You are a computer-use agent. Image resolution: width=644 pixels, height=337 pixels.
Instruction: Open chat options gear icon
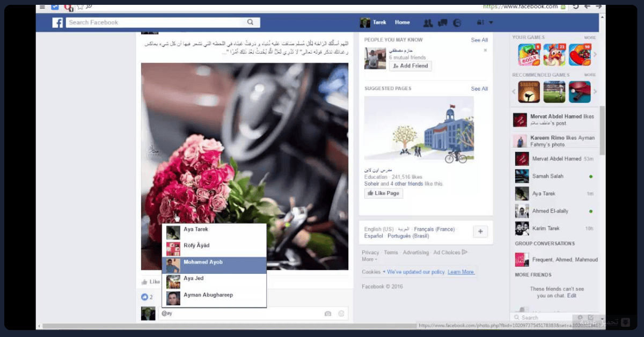[581, 318]
